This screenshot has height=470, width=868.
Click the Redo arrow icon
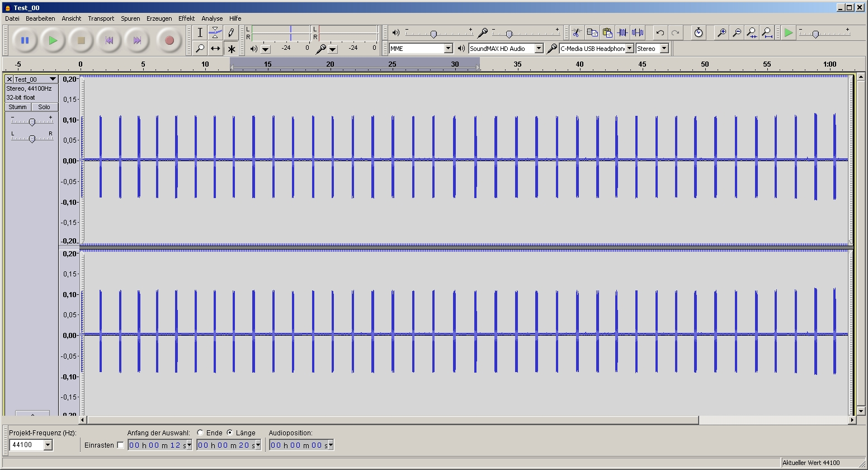coord(675,32)
